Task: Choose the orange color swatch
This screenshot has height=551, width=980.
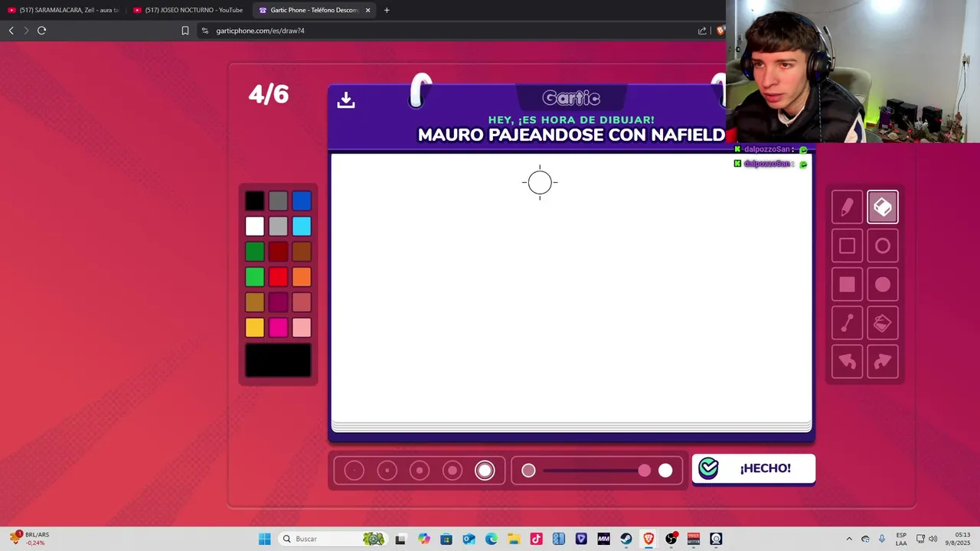Action: (x=302, y=277)
